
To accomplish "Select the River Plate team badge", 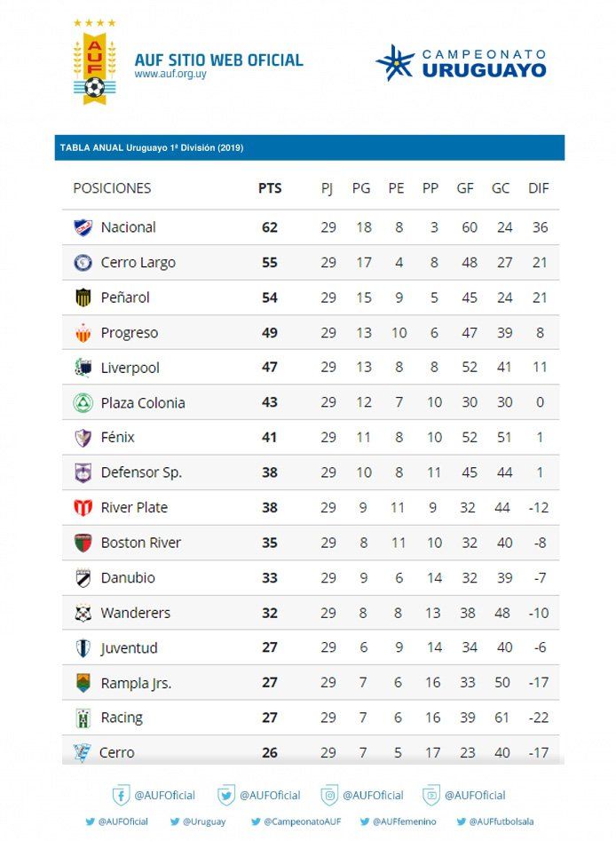I will pyautogui.click(x=83, y=508).
